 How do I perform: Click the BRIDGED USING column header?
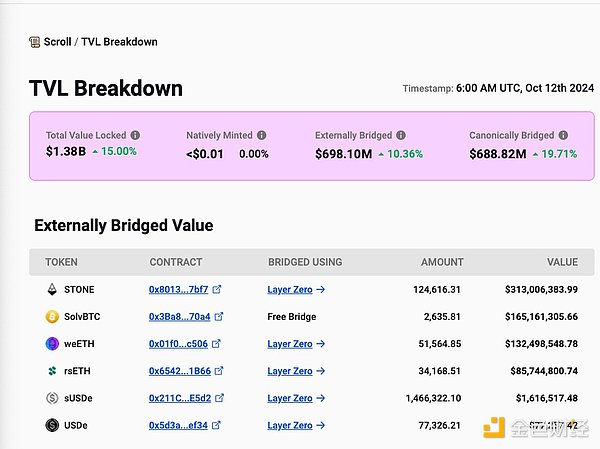coord(305,262)
